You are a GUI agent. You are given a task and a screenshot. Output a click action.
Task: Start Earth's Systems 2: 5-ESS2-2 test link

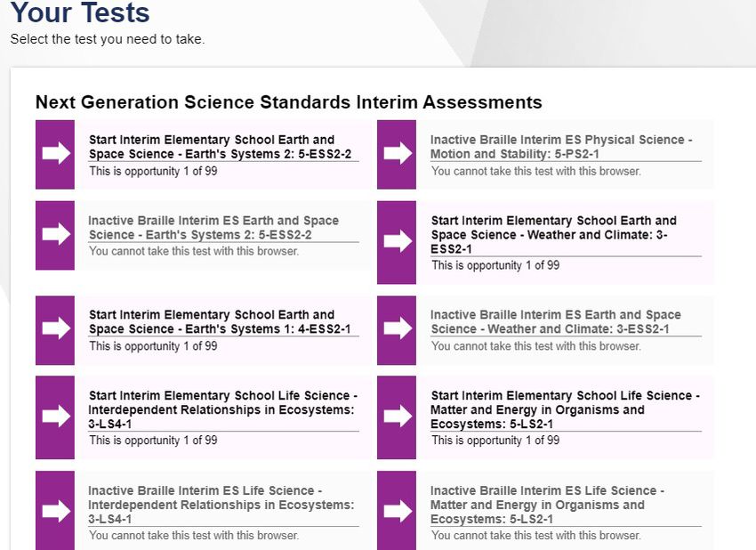(x=221, y=147)
